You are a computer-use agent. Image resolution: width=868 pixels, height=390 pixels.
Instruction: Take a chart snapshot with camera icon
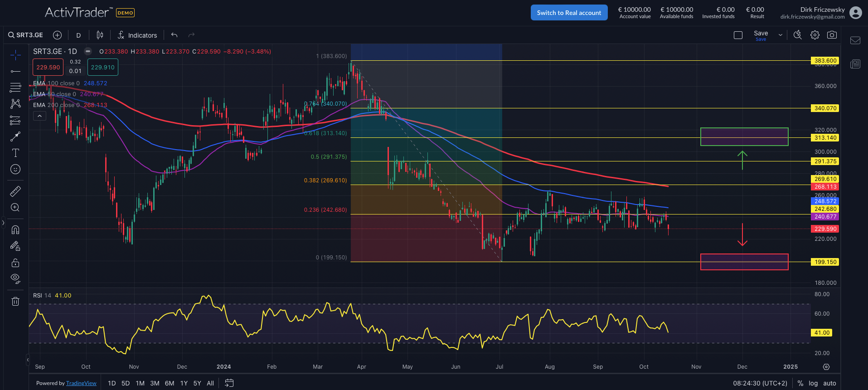[832, 35]
